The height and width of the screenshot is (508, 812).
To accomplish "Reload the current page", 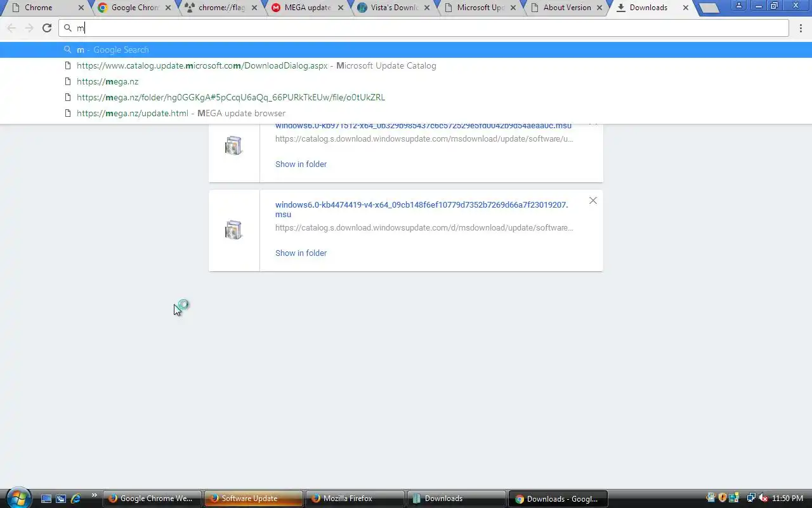I will point(46,28).
